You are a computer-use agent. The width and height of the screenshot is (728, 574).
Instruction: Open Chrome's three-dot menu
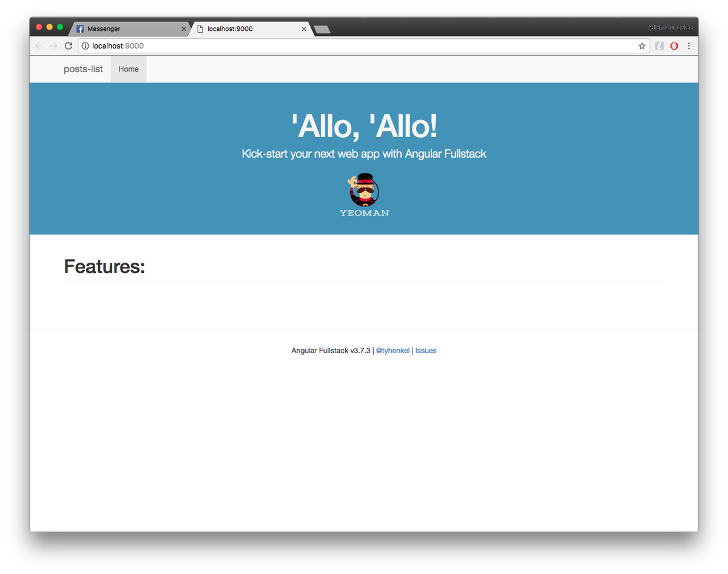click(x=689, y=46)
